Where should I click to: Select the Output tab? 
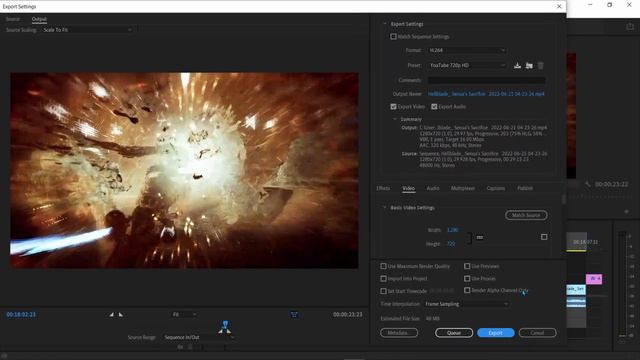click(39, 19)
